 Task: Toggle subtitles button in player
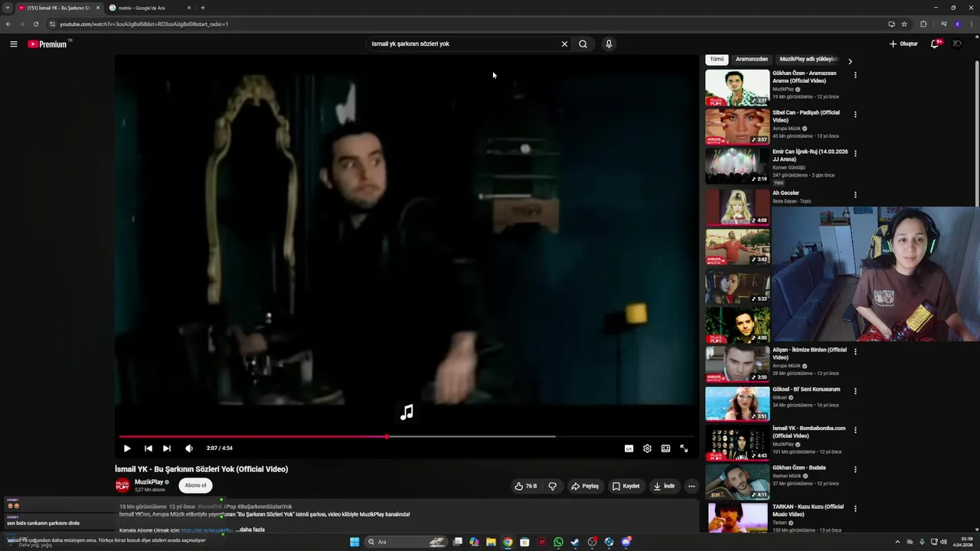[629, 448]
